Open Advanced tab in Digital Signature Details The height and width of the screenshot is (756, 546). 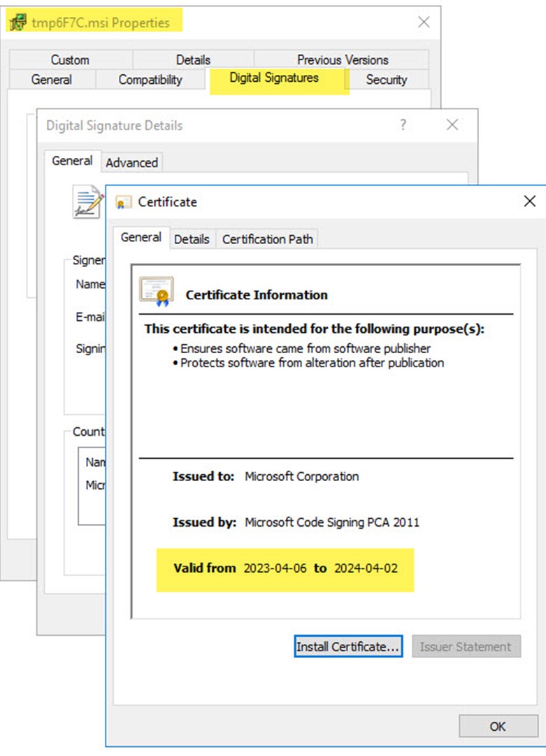pyautogui.click(x=131, y=163)
